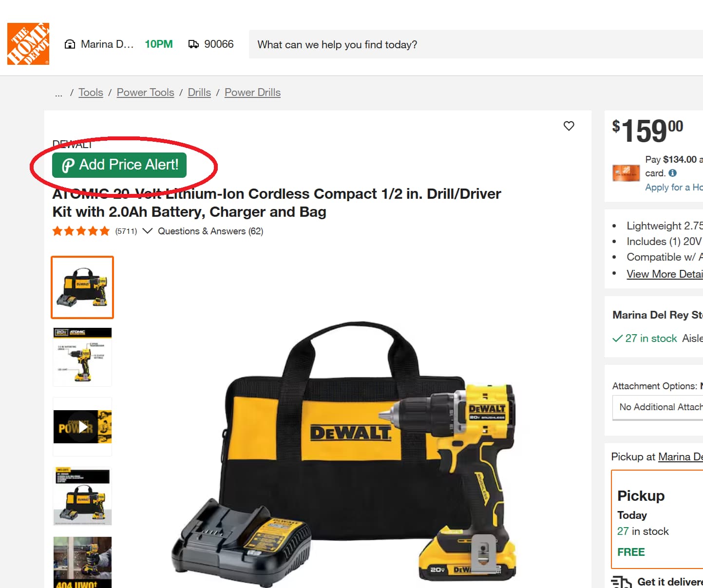Click the Home Depot logo
This screenshot has width=703, height=588.
28,43
